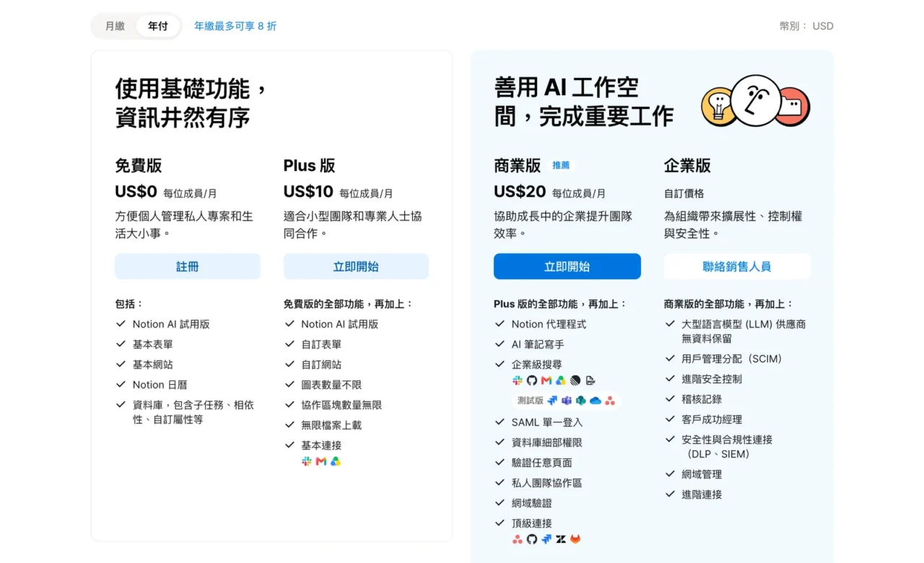Click the Google Drive icon under 企業級搜尋
This screenshot has width=924, height=563.
[x=561, y=380]
